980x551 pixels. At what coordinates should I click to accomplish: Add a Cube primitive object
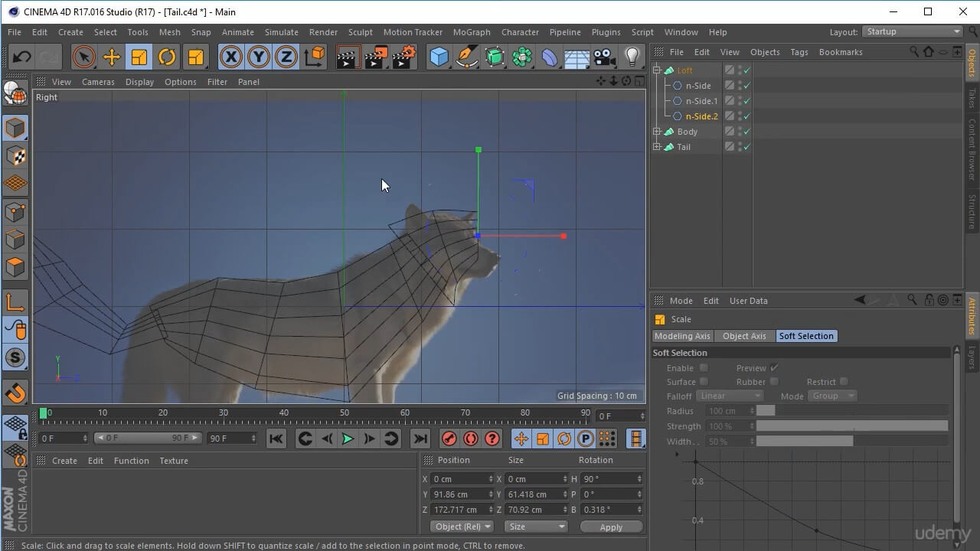coord(439,57)
